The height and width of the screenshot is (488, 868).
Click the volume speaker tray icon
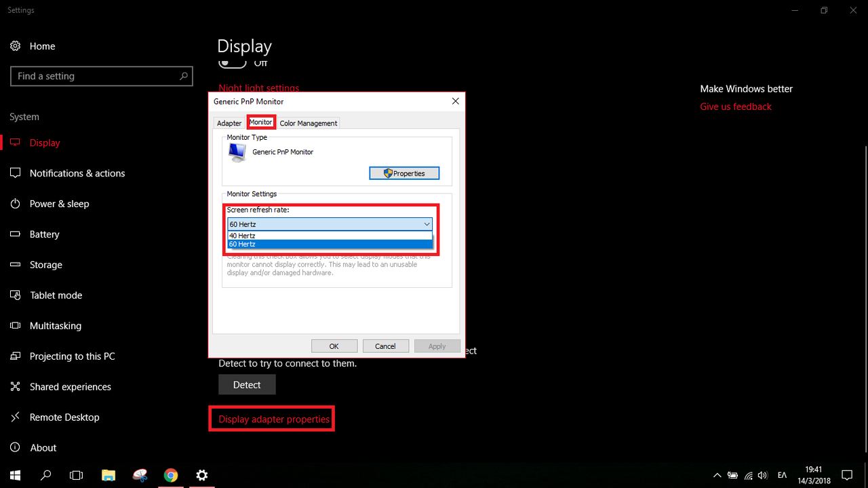(764, 475)
